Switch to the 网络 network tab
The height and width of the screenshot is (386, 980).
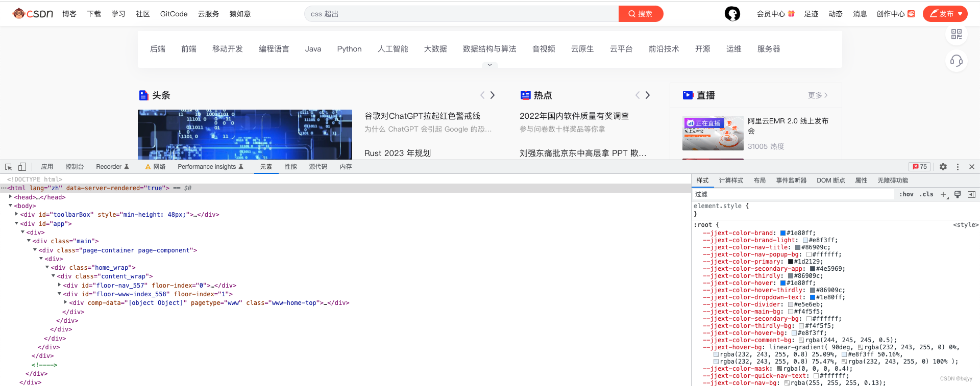pyautogui.click(x=155, y=167)
